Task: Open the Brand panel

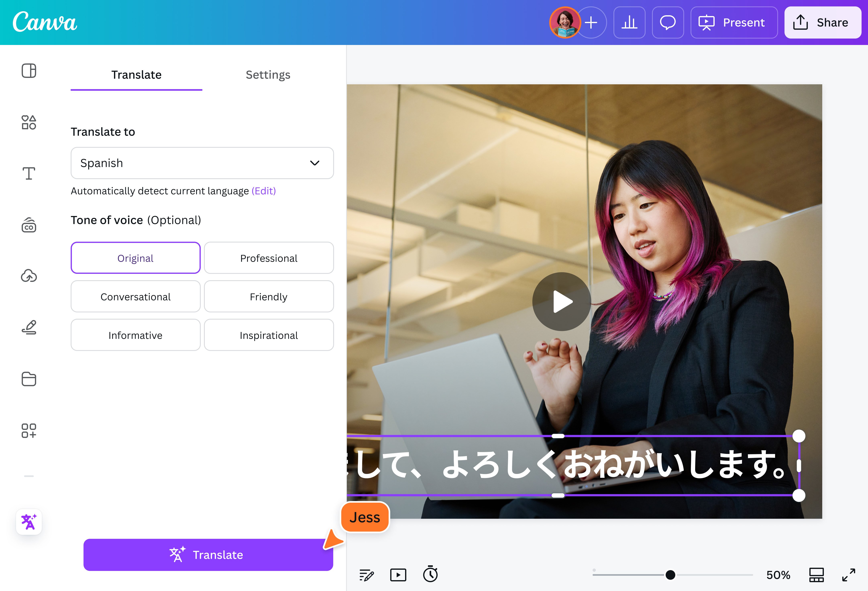Action: (x=29, y=224)
